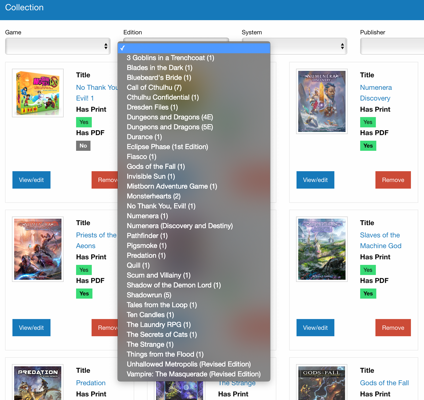Viewport: 424px width, 400px height.
Task: Select Dresden Files (1)
Action: pyautogui.click(x=194, y=107)
